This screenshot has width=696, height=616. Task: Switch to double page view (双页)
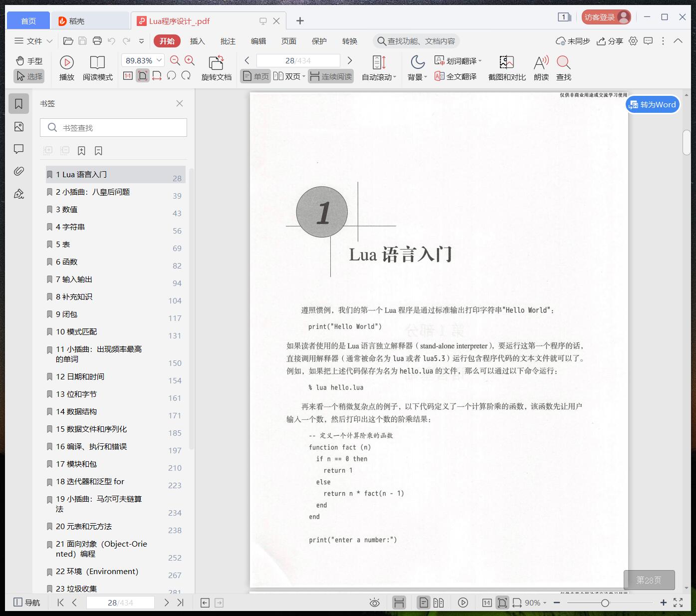click(x=289, y=76)
